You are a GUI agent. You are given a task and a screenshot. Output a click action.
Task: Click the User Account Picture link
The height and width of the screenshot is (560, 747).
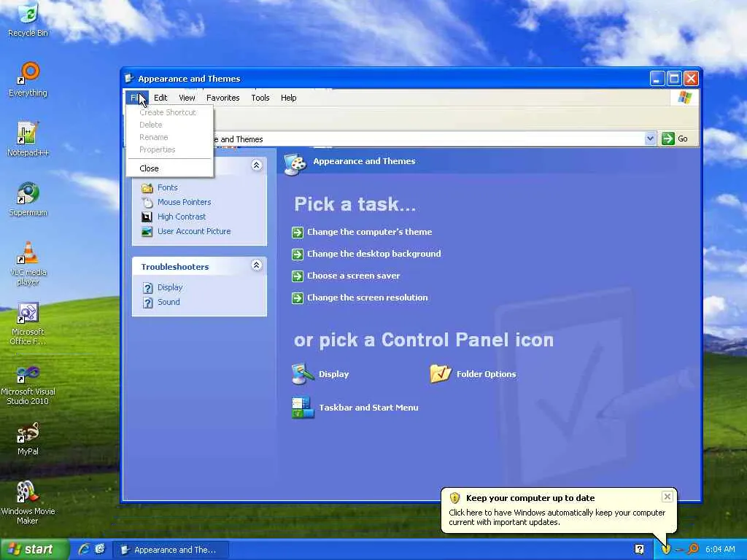coord(194,231)
